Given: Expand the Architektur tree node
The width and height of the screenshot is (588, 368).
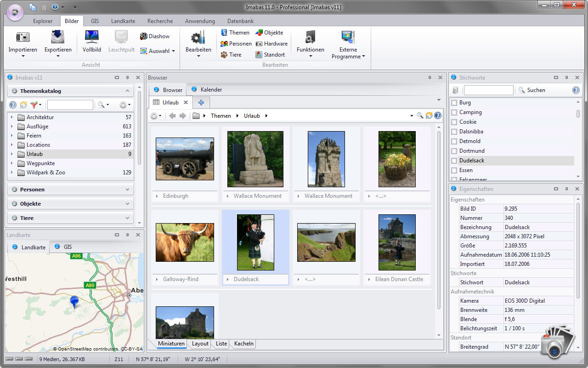Looking at the screenshot, I should click(x=11, y=117).
